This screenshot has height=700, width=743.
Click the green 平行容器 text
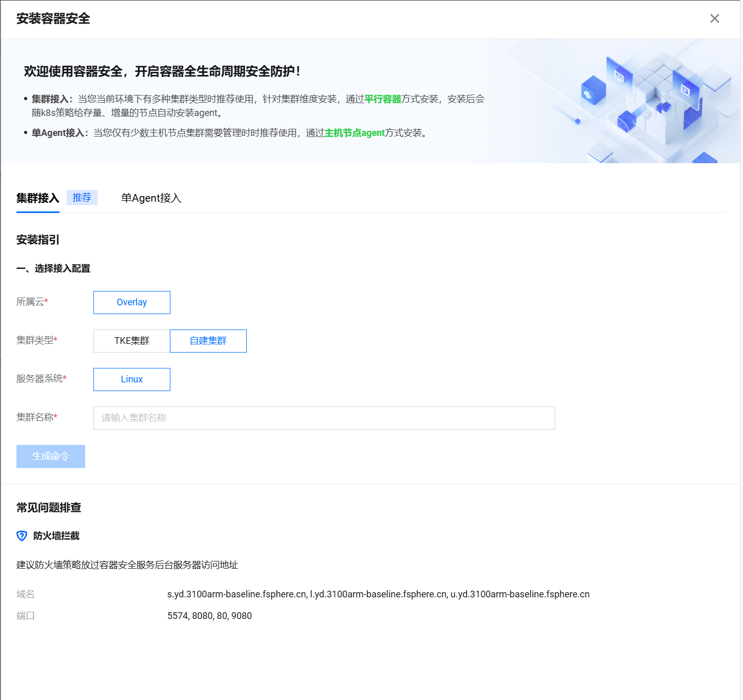click(x=383, y=99)
